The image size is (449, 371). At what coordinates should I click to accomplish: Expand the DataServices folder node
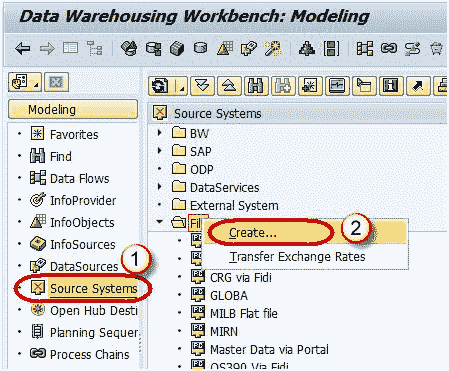pyautogui.click(x=160, y=187)
